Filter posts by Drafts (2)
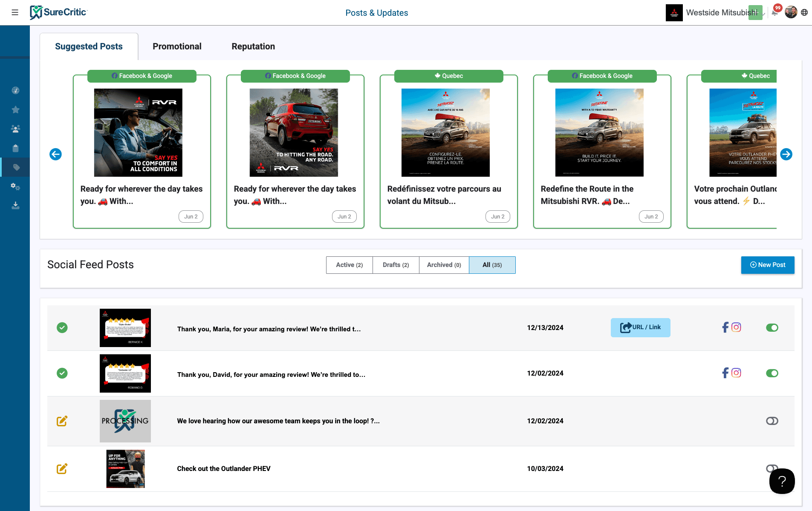Screen dimensions: 812x511 click(x=396, y=265)
